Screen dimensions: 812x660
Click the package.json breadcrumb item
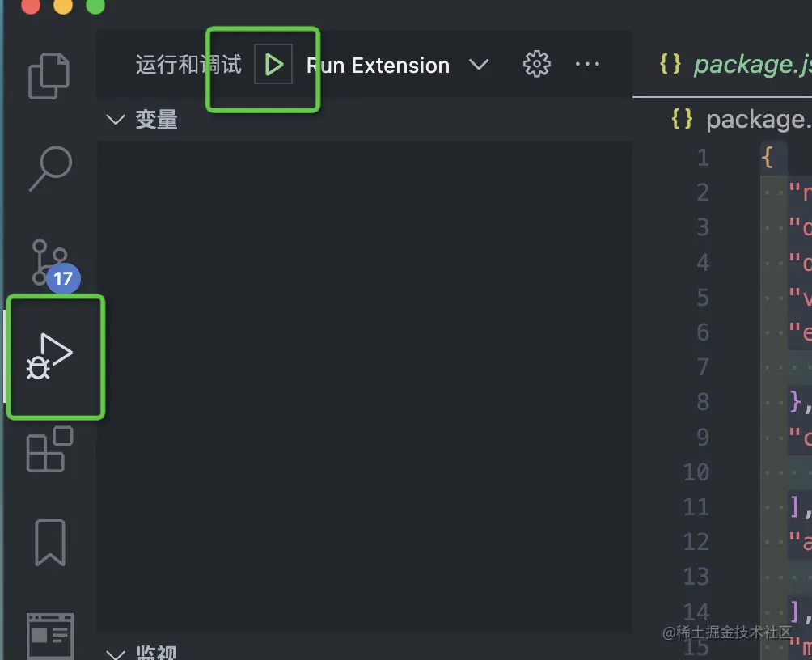[x=756, y=120]
